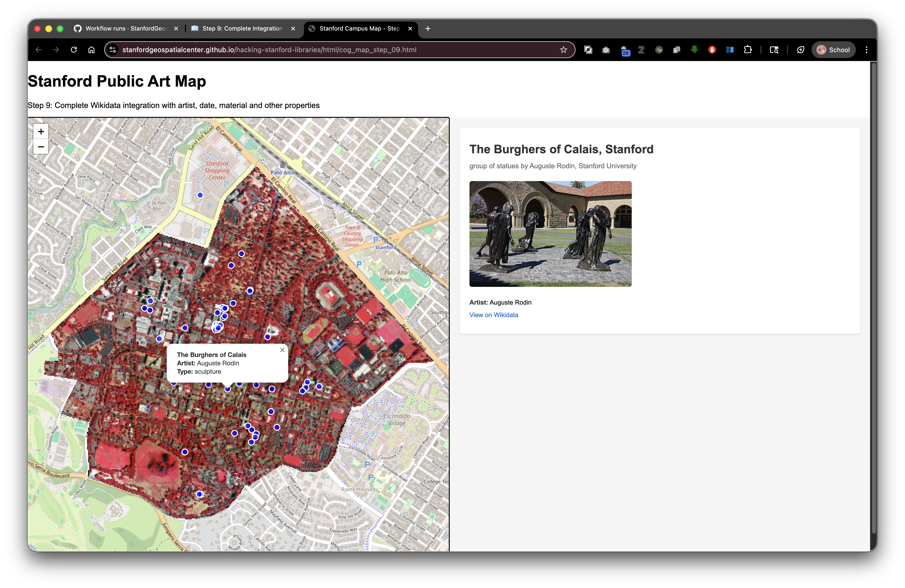Click the reading list extension icon
This screenshot has height=588, width=905.
[730, 50]
